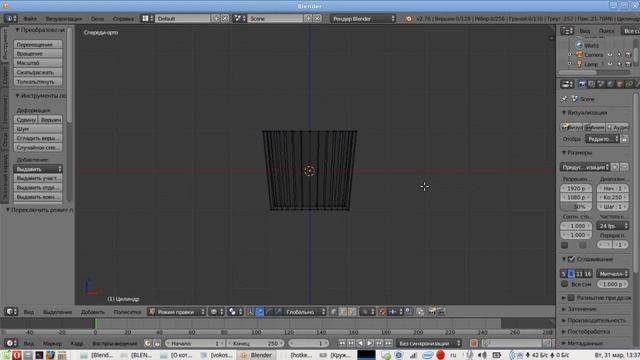Toggle Camera visibility eye in outliner
This screenshot has width=640, height=360.
[x=610, y=55]
